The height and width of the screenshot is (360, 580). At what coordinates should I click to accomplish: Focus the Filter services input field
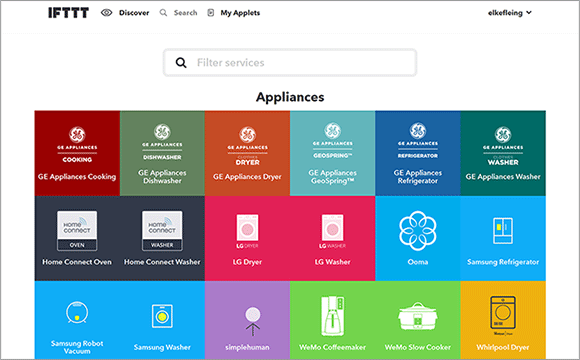290,63
